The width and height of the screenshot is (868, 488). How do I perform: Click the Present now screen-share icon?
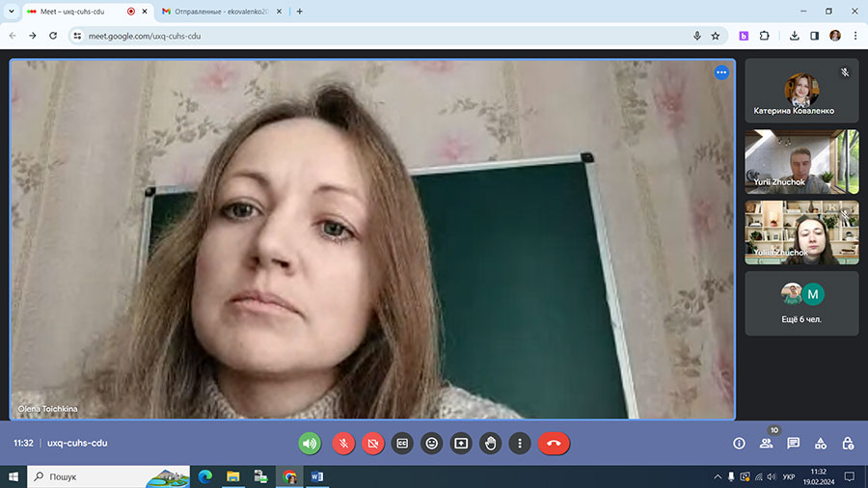(461, 444)
